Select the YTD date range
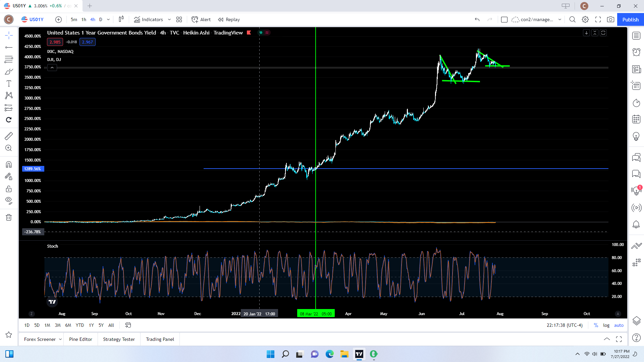The height and width of the screenshot is (362, 644). pyautogui.click(x=80, y=325)
